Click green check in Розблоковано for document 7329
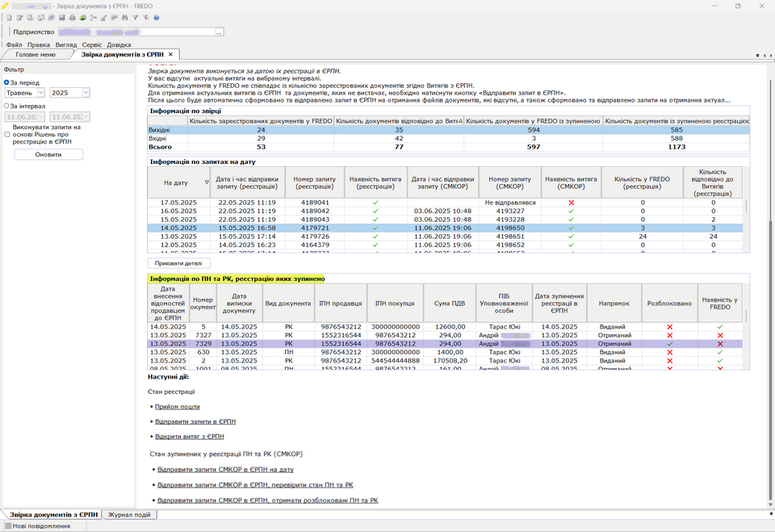 tap(670, 344)
